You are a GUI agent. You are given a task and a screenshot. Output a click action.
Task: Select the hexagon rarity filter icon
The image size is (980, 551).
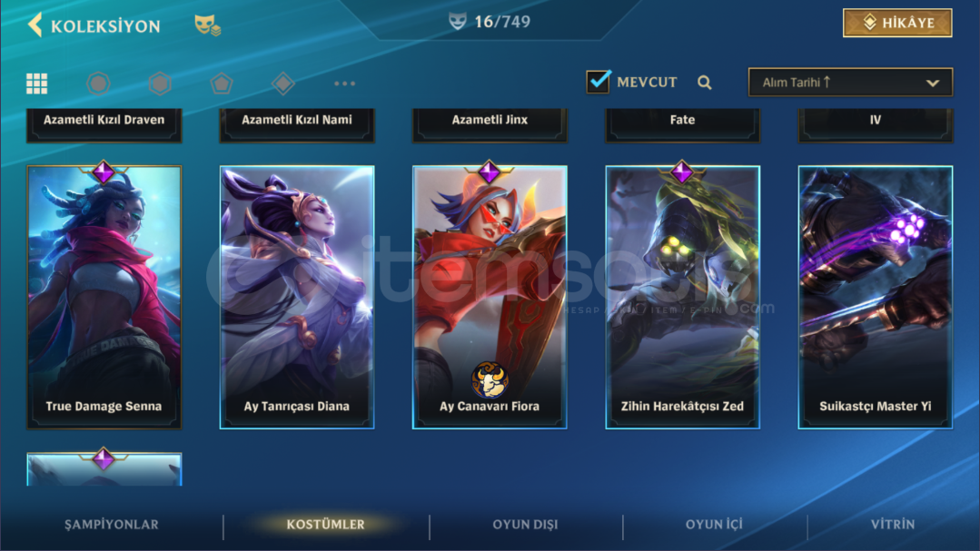click(160, 84)
